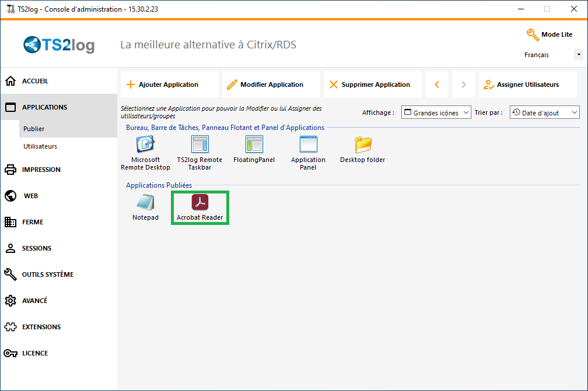
Task: Click the title bar application icon
Action: [10, 9]
